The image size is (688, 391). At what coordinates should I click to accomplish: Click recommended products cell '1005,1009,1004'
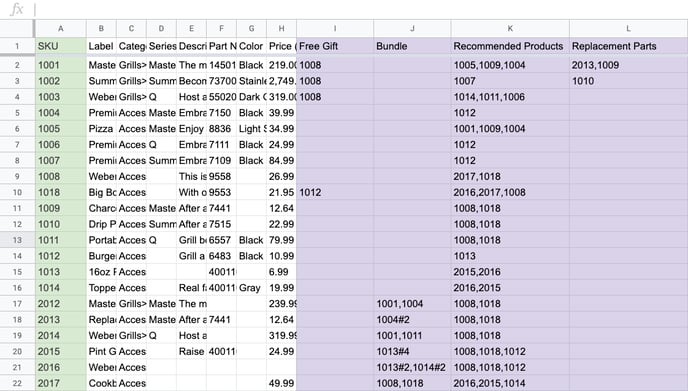510,65
